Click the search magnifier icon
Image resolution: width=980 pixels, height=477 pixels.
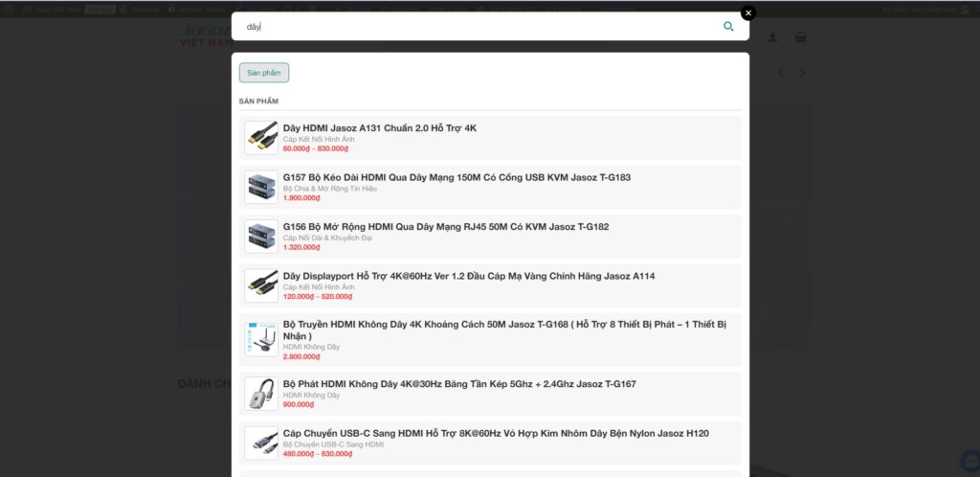(728, 26)
